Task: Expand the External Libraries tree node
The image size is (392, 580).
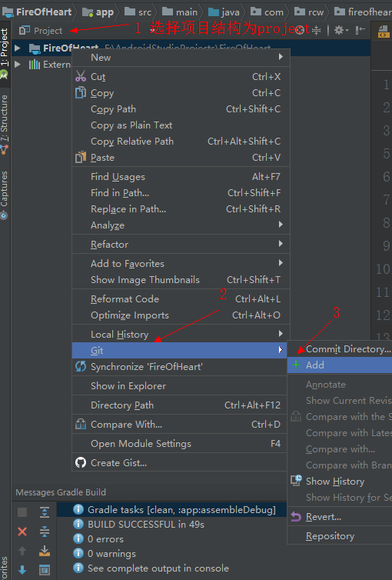Action: pos(17,64)
